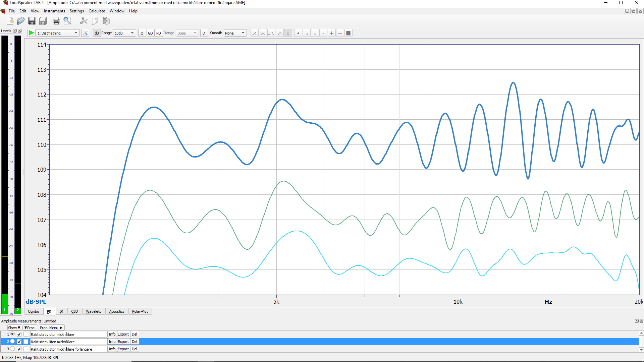Viewport: 644px width, 362px height.
Task: Create a new file with the New icon
Action: [10, 21]
